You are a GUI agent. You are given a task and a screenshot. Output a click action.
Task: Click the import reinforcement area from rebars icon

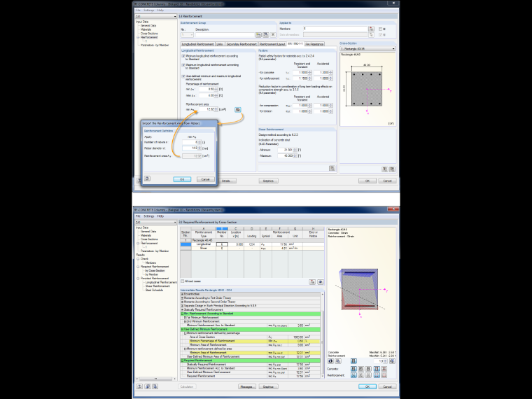pos(238,110)
